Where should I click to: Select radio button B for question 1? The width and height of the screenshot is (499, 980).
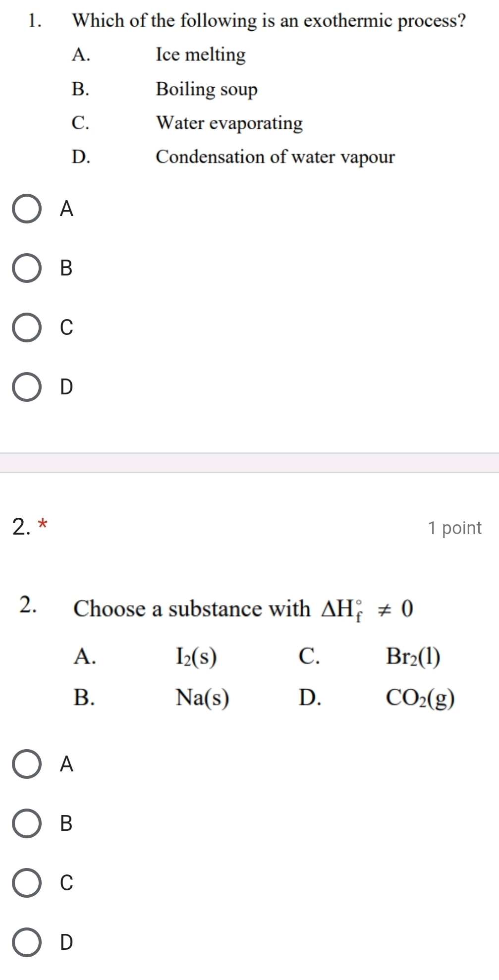pyautogui.click(x=27, y=269)
